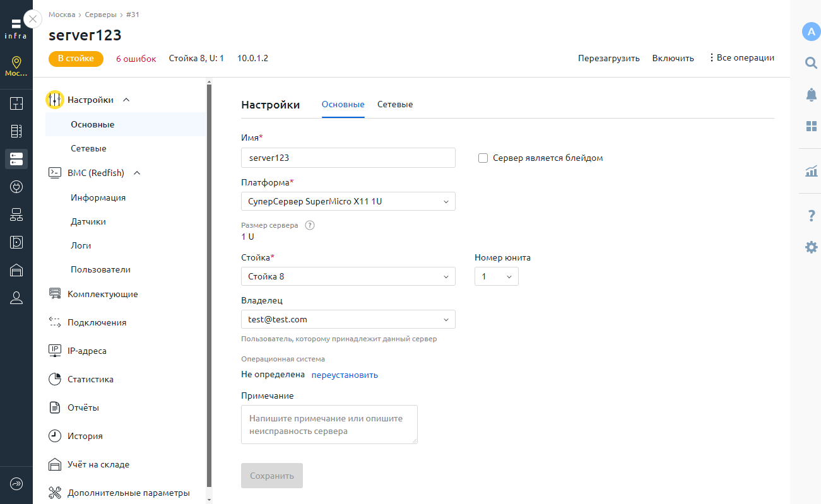This screenshot has height=504, width=821.
Task: Open search via magnifier icon
Action: coord(811,62)
